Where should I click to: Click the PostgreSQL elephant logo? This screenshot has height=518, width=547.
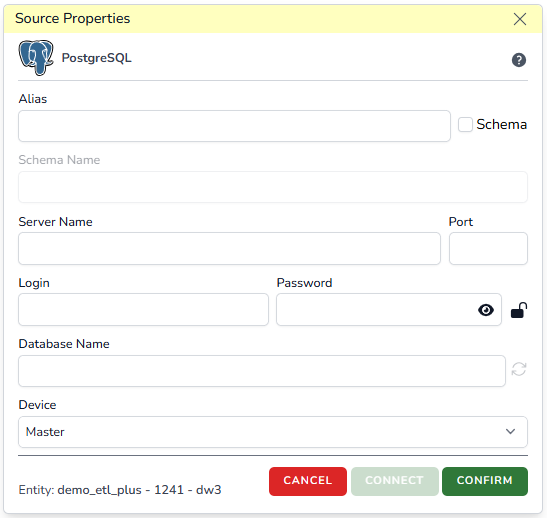(36, 58)
